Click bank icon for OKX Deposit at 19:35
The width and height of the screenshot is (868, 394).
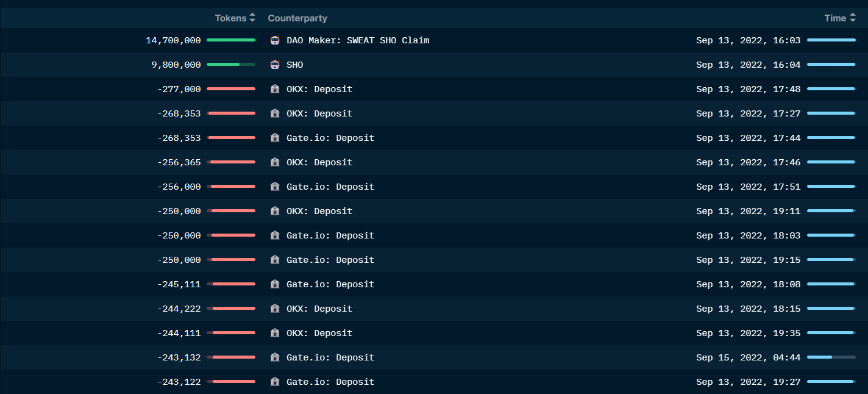coord(275,333)
